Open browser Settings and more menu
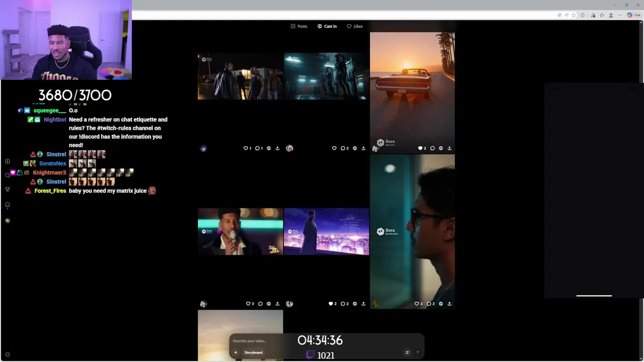 click(x=620, y=15)
